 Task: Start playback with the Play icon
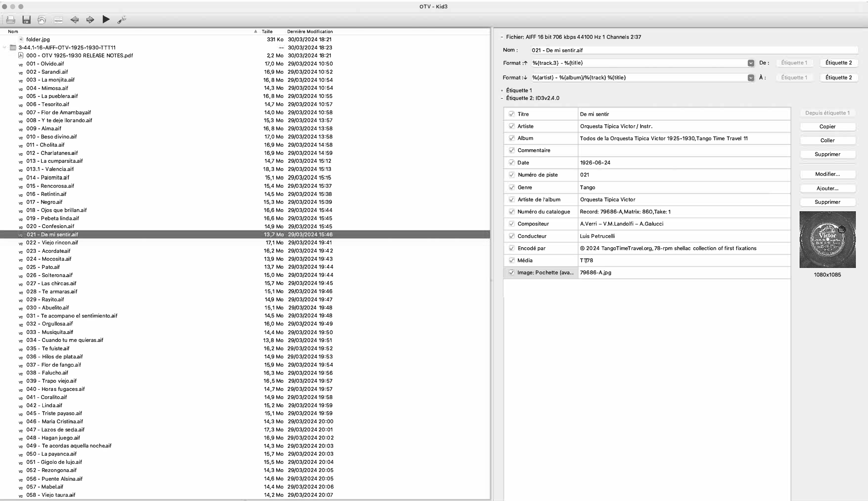[x=106, y=20]
